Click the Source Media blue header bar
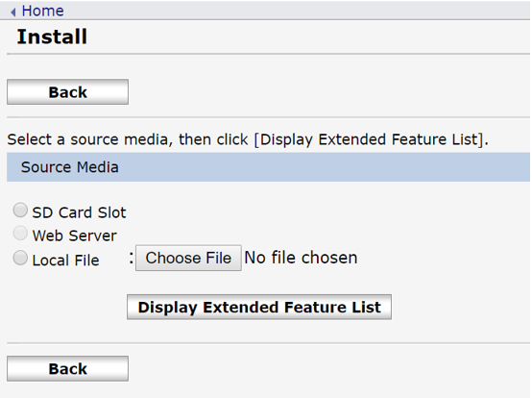The height and width of the screenshot is (398, 532). 268,167
